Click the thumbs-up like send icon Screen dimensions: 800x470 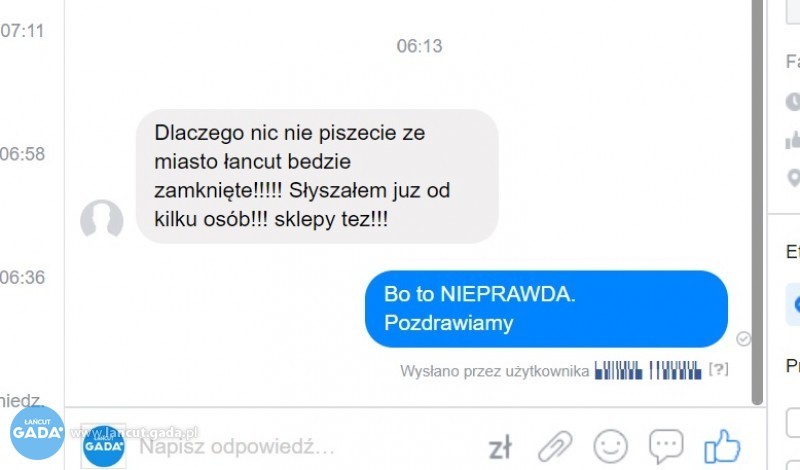click(x=722, y=447)
